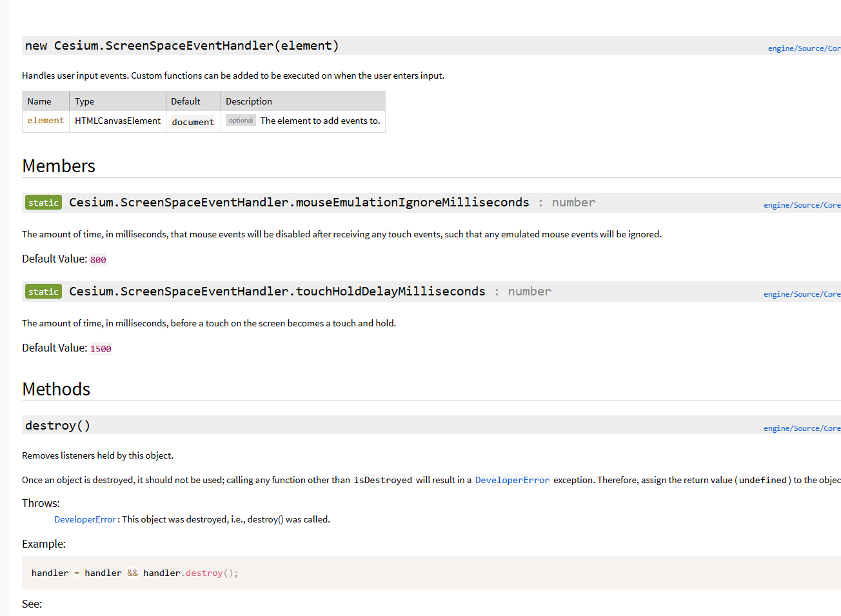Click the mouseEmulationIgnoreMilliseconds member name
Screen dimensions: 841x616
[299, 203]
